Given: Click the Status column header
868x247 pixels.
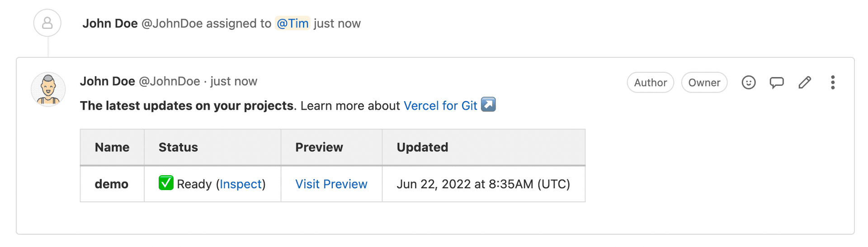Looking at the screenshot, I should pyautogui.click(x=178, y=147).
